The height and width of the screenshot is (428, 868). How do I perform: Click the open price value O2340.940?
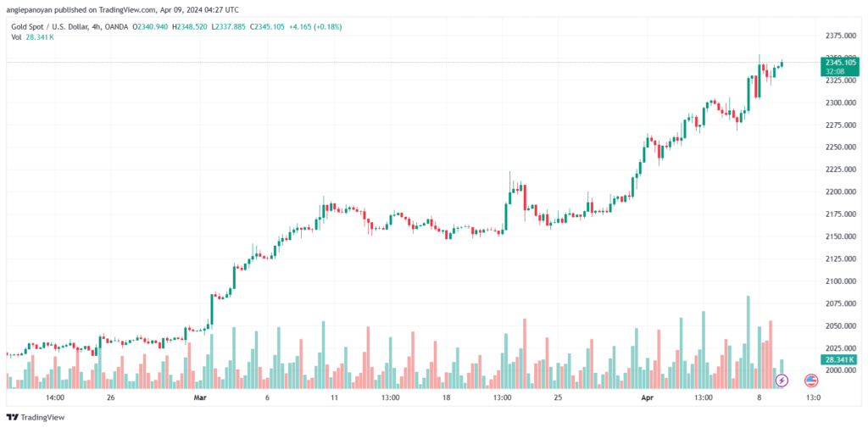coord(147,26)
